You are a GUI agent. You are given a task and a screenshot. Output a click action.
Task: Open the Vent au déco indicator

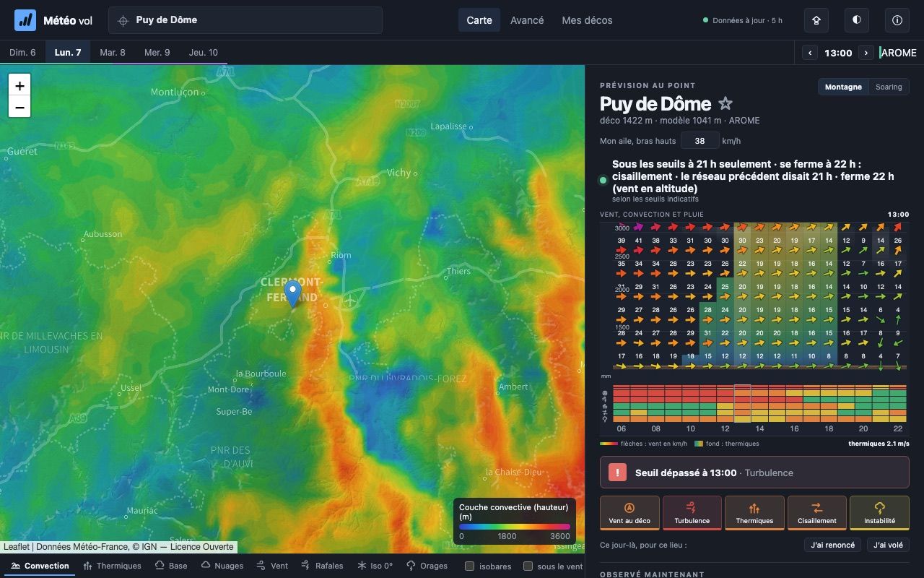pos(629,513)
